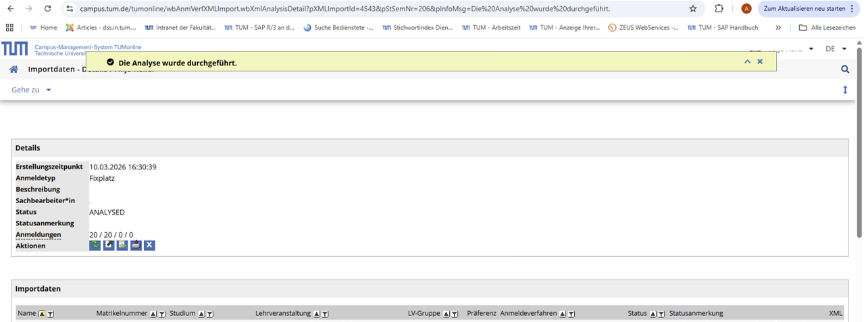
Task: Open Stichwortindex Dien... bookmark
Action: pyautogui.click(x=417, y=28)
